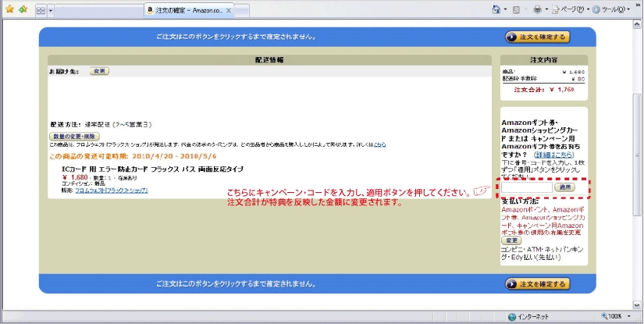The image size is (644, 324).
Task: Click the Feeds icon in the command bar
Action: coord(517,9)
